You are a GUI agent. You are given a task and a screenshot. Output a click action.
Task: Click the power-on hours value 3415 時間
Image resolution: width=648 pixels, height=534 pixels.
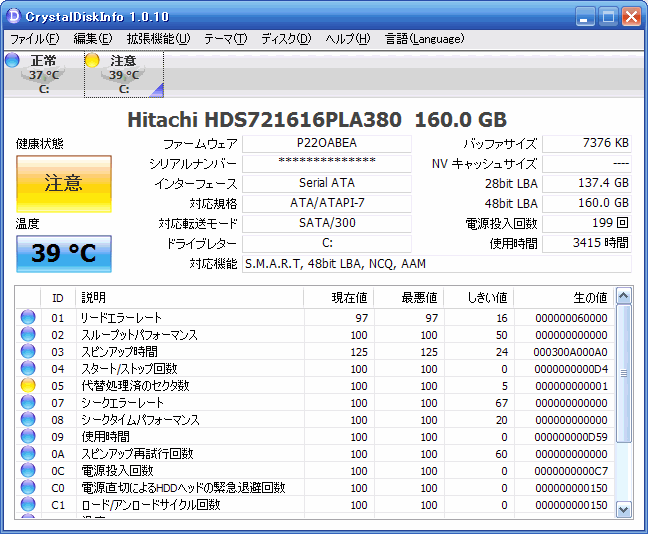coord(587,243)
